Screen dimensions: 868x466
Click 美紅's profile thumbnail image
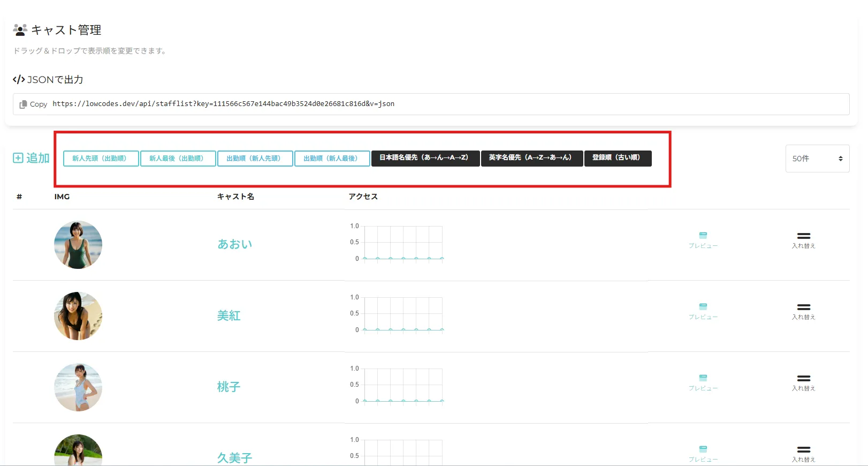pos(78,316)
